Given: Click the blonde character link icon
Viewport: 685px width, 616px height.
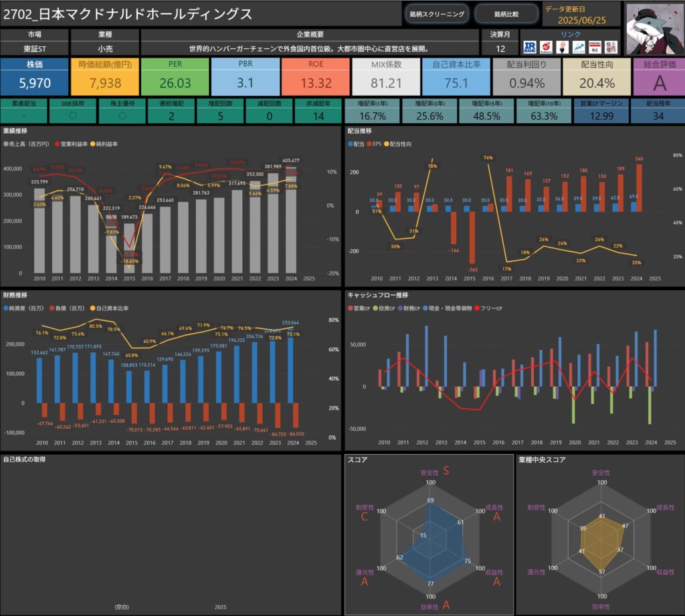Looking at the screenshot, I should point(563,47).
